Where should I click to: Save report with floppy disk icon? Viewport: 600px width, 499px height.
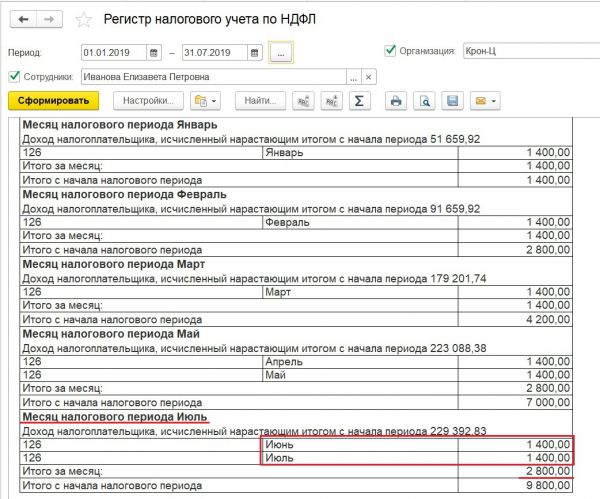click(452, 101)
